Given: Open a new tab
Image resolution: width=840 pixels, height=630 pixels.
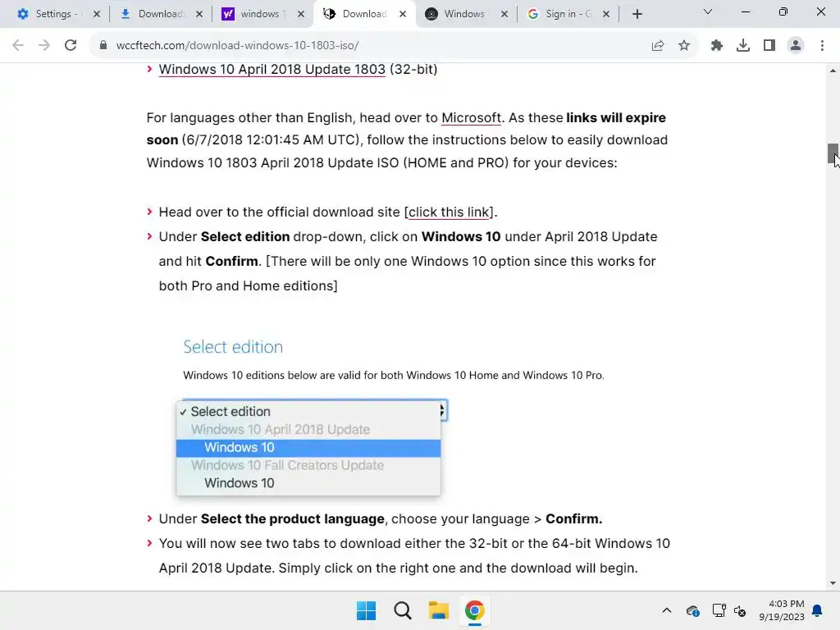Looking at the screenshot, I should [x=637, y=15].
